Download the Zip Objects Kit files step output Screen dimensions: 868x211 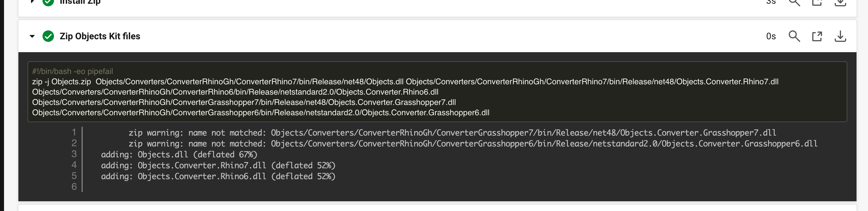pyautogui.click(x=840, y=36)
